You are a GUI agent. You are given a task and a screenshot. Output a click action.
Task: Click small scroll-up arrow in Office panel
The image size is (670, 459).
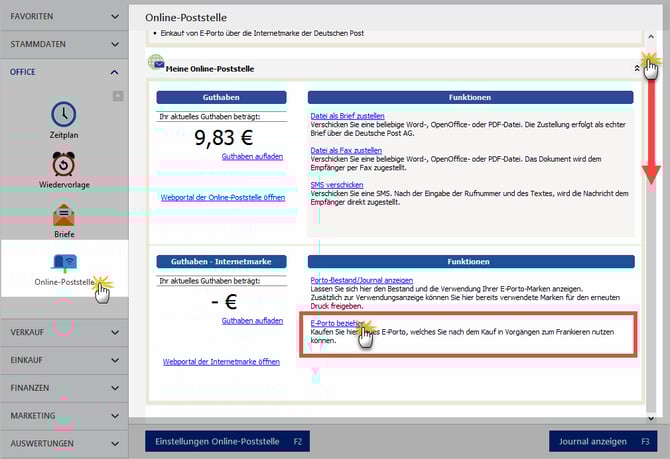click(x=118, y=96)
